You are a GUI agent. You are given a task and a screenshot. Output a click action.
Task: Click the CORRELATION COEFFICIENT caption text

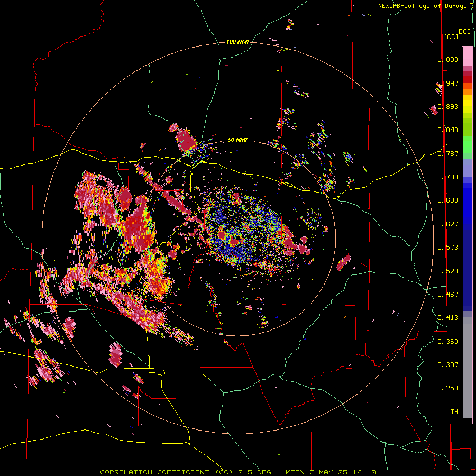154,472
